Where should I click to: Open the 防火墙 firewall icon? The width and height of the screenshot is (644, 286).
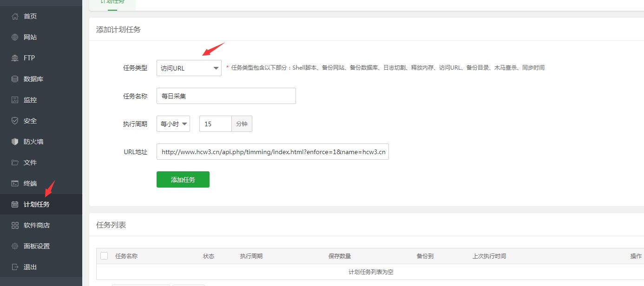[15, 141]
